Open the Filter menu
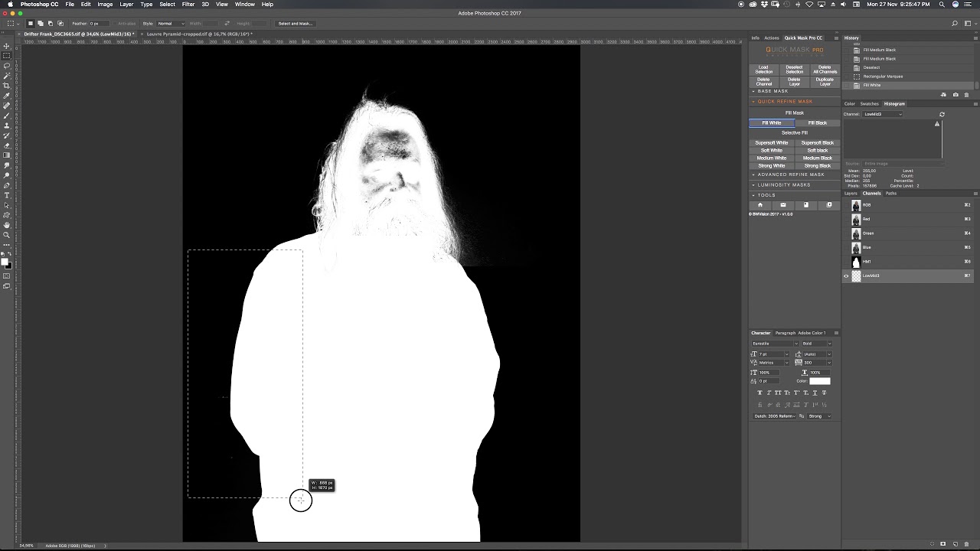980x551 pixels. [x=188, y=4]
